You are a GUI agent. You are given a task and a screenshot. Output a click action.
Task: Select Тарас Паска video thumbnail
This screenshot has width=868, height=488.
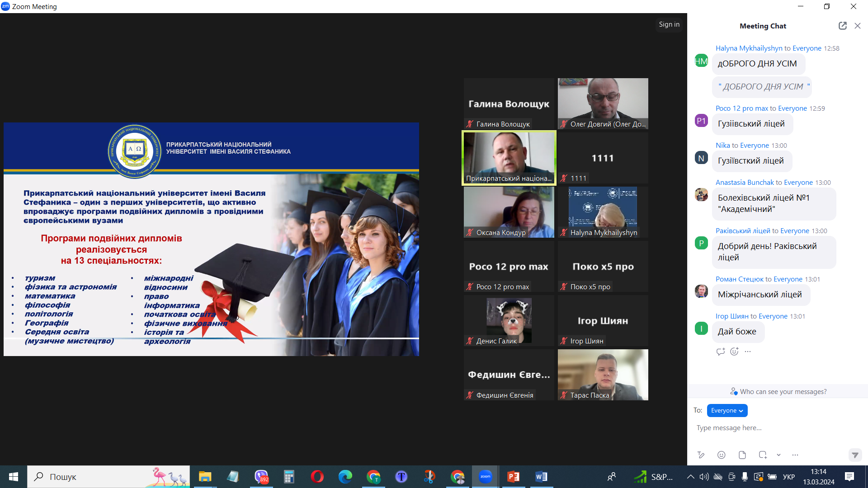603,374
